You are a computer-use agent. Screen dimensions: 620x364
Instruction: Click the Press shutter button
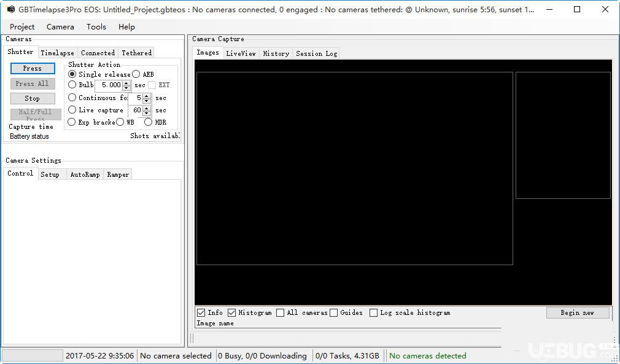pos(33,68)
